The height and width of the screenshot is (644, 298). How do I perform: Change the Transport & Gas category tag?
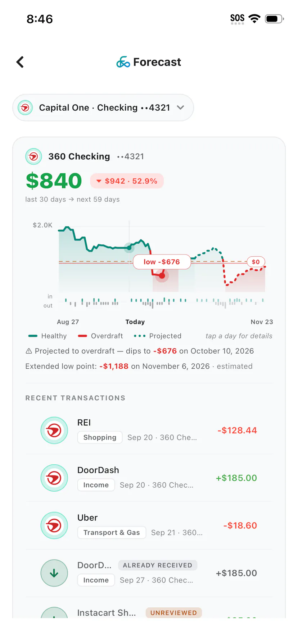tap(112, 533)
